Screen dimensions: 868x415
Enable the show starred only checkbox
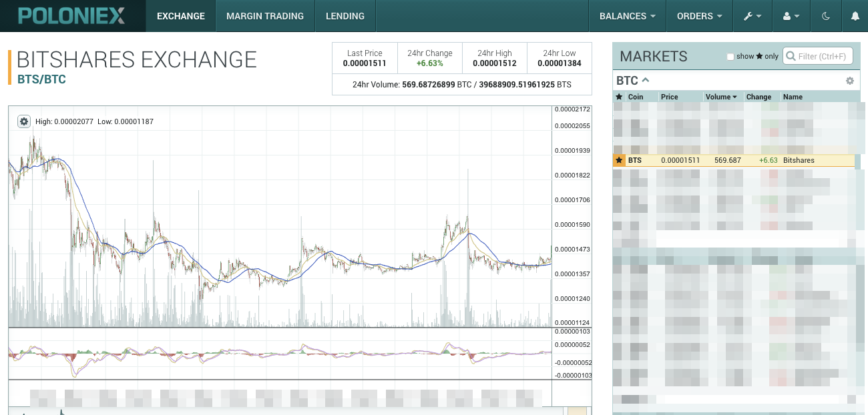click(x=730, y=57)
